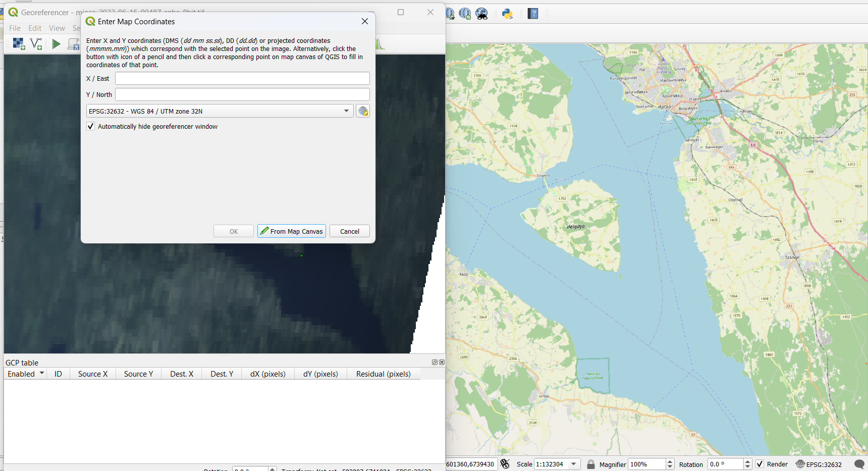868x471 pixels.
Task: Open QGIS Help with the question mark icon
Action: (533, 14)
